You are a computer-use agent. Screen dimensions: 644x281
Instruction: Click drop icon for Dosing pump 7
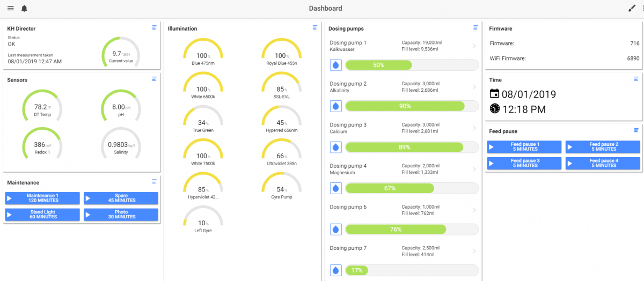[x=336, y=270]
